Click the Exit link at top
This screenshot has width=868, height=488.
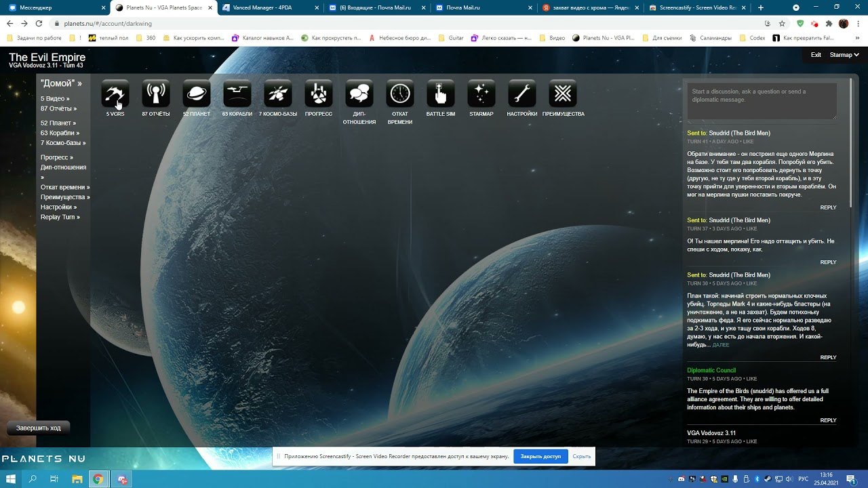pos(816,55)
